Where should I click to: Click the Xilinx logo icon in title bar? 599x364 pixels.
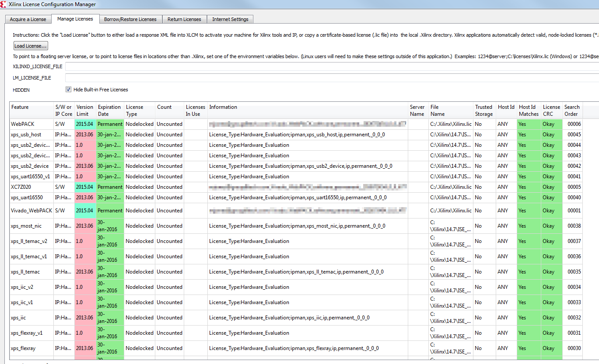[4, 4]
